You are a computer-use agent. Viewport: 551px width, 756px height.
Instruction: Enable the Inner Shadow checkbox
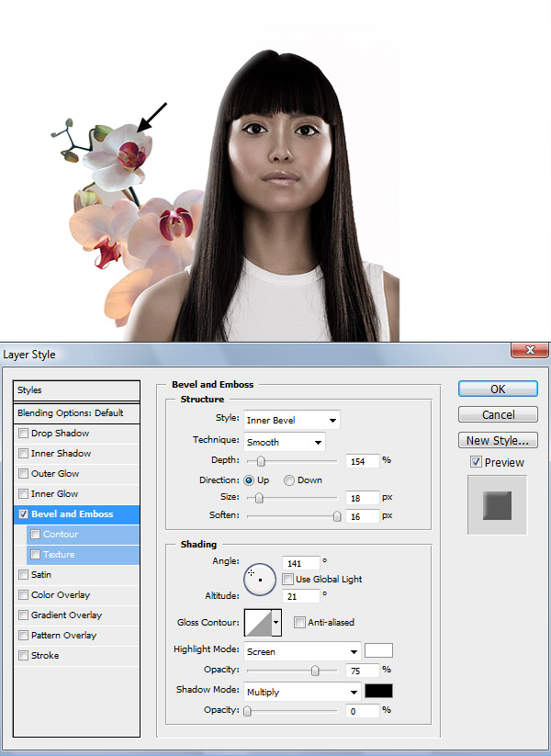pyautogui.click(x=23, y=453)
